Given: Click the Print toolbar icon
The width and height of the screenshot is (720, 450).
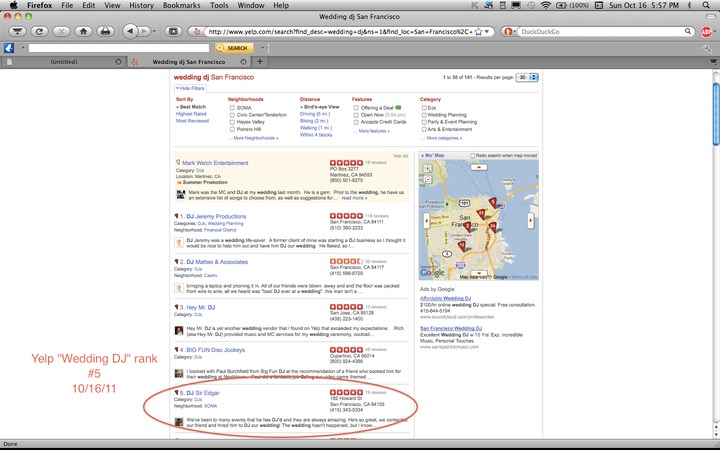Looking at the screenshot, I should pyautogui.click(x=105, y=32).
